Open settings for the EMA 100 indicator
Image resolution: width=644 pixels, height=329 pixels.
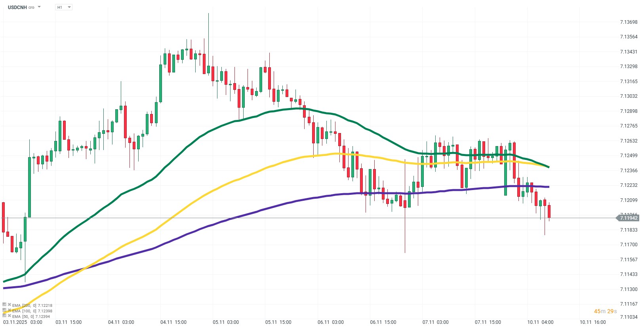[4, 311]
